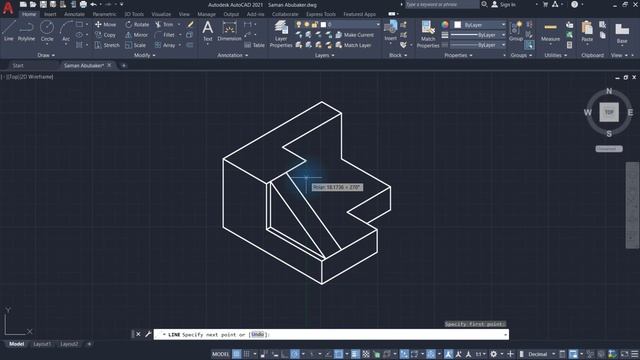Image resolution: width=640 pixels, height=360 pixels.
Task: Toggle drawing grid display
Action: click(236, 354)
